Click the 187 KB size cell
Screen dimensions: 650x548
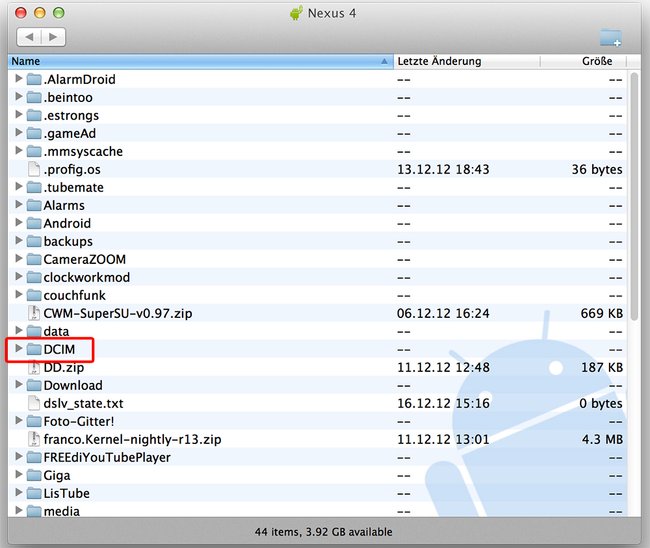click(x=602, y=367)
